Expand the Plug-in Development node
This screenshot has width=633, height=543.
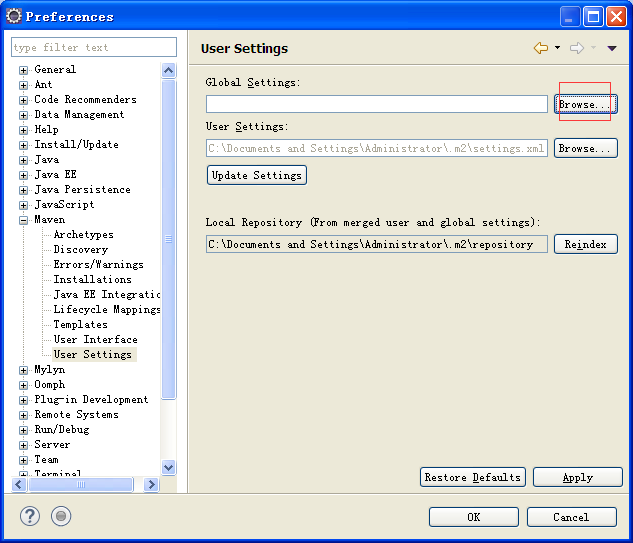(x=23, y=400)
